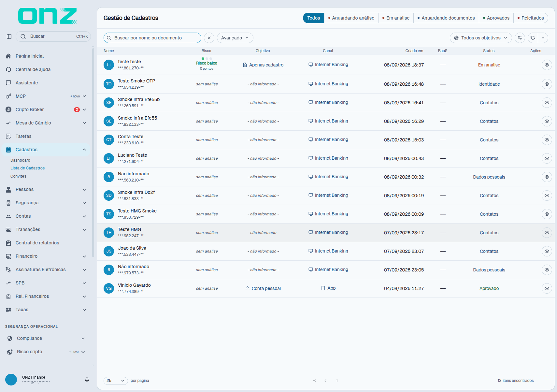Go to the previous page of results

[325, 381]
